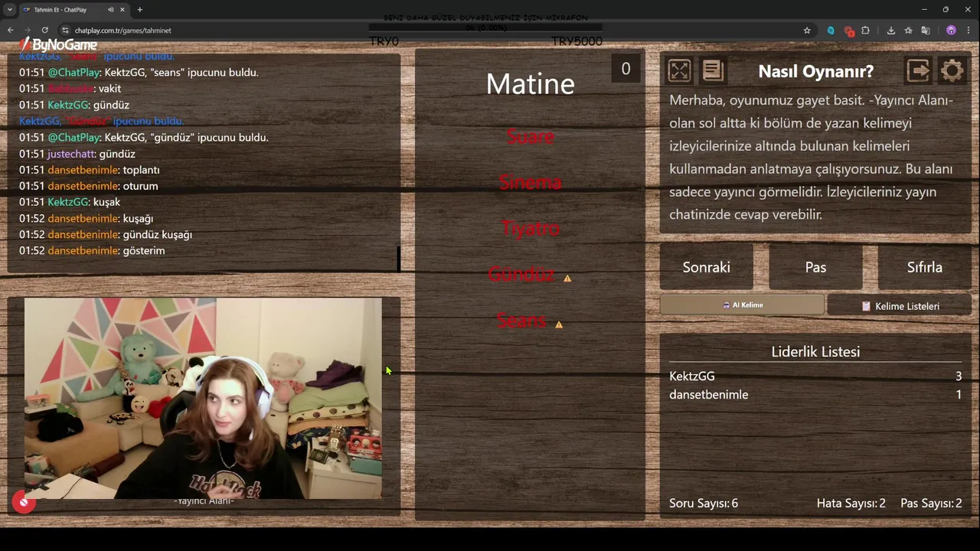Click the streamer webcam preview
The height and width of the screenshot is (551, 980).
(x=203, y=399)
